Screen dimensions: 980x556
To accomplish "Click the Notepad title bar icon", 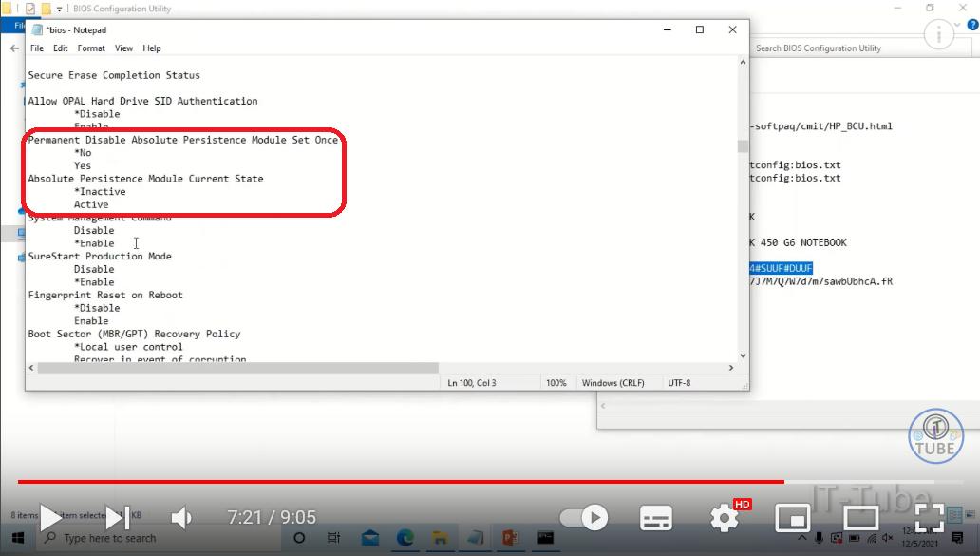I will point(37,30).
